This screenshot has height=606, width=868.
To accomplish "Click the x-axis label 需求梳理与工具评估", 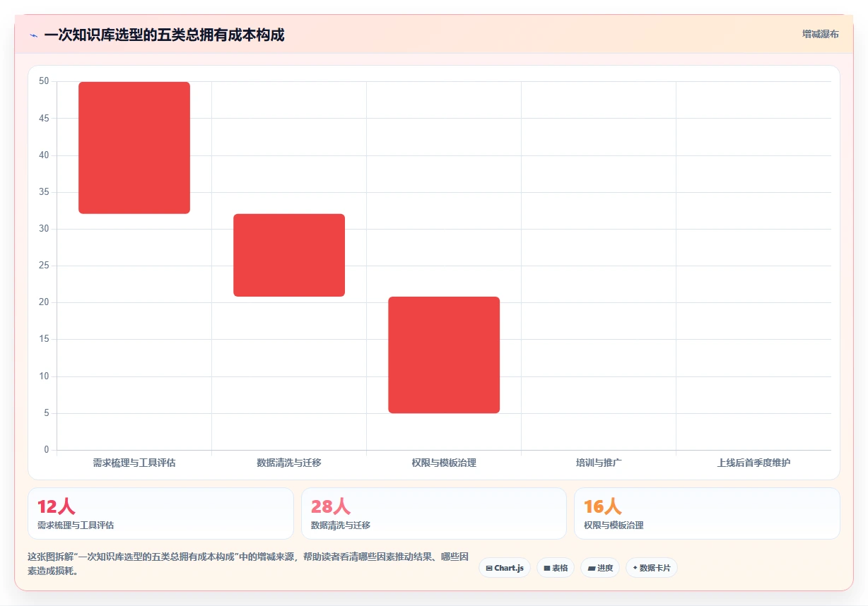I will click(x=134, y=463).
